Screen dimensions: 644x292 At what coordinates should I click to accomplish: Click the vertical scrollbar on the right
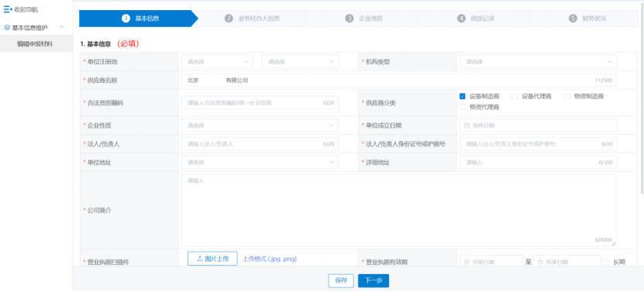(642, 98)
